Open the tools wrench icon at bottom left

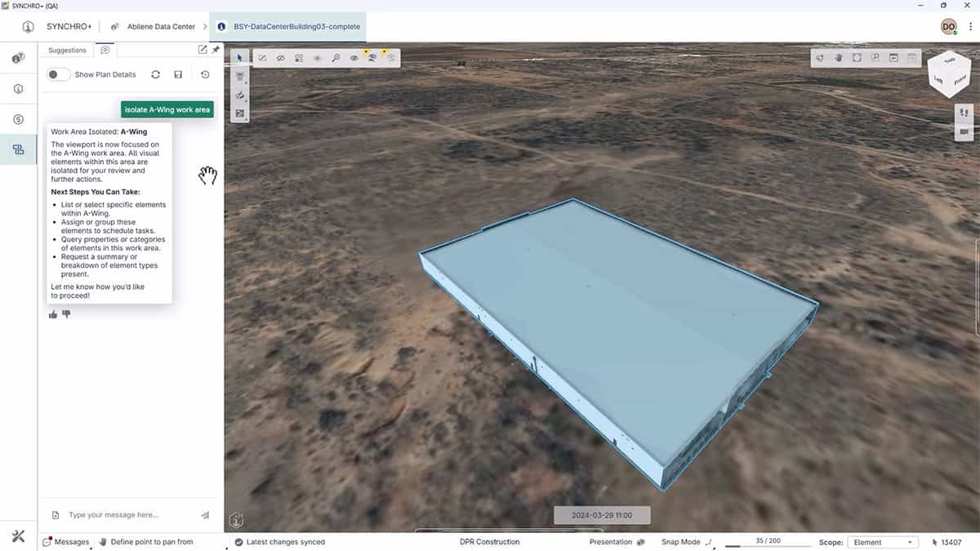[18, 536]
